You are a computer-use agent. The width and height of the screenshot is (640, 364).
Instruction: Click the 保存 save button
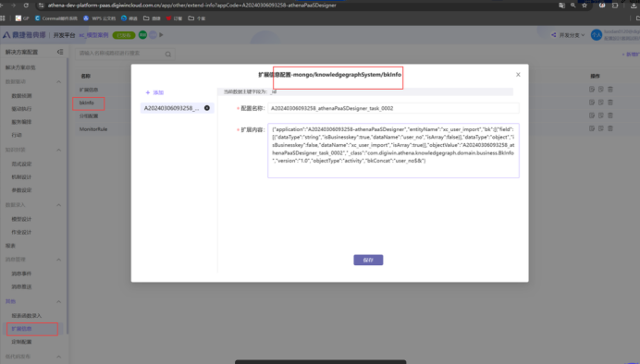pos(368,260)
